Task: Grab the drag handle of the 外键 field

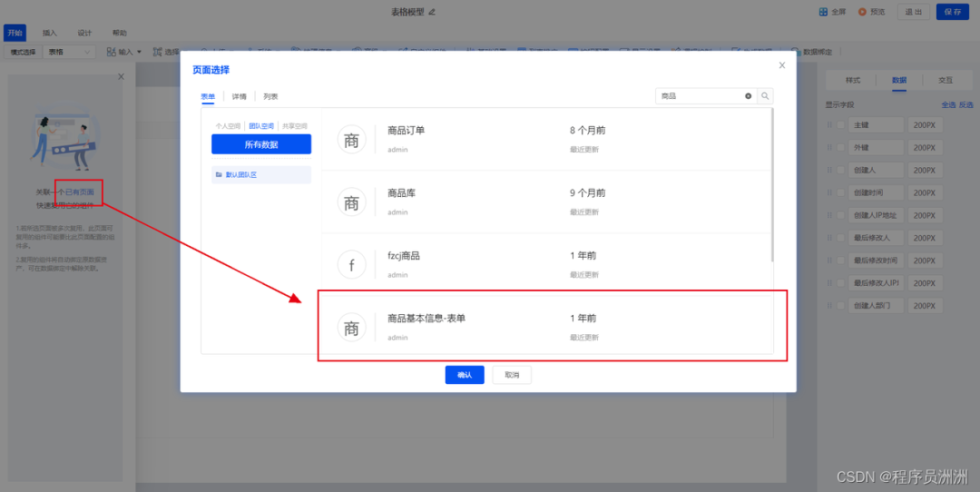Action: (x=829, y=148)
